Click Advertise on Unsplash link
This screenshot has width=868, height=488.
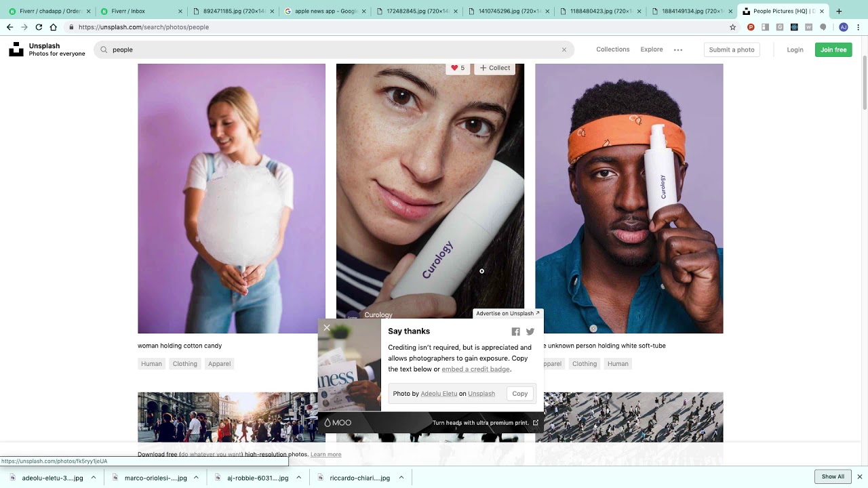click(x=508, y=314)
